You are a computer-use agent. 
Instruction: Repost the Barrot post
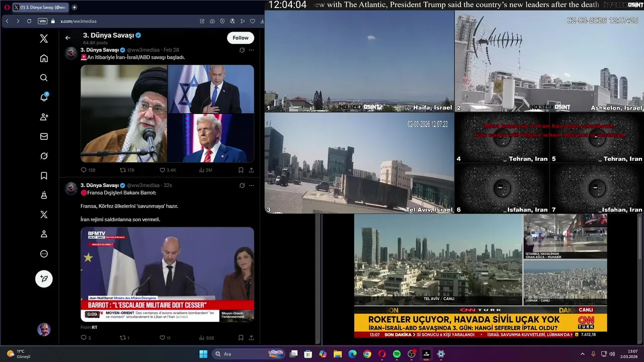coord(124,338)
